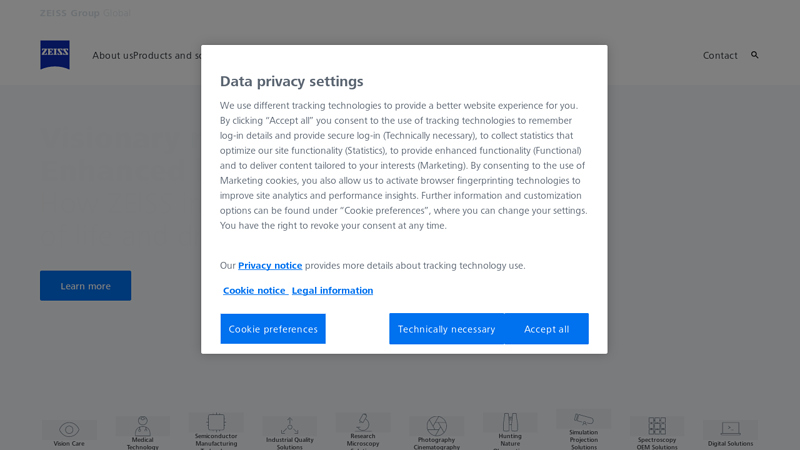800x450 pixels.
Task: Select the Research Microscopy microscope icon
Action: point(363,422)
